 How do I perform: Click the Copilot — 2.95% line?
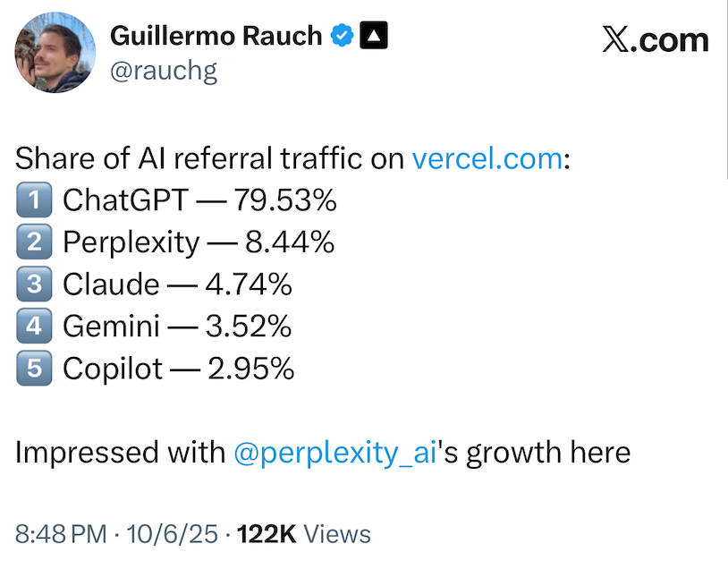pos(178,369)
